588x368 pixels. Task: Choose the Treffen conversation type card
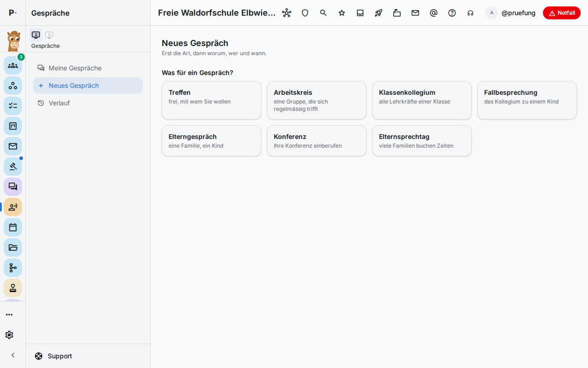tap(211, 100)
